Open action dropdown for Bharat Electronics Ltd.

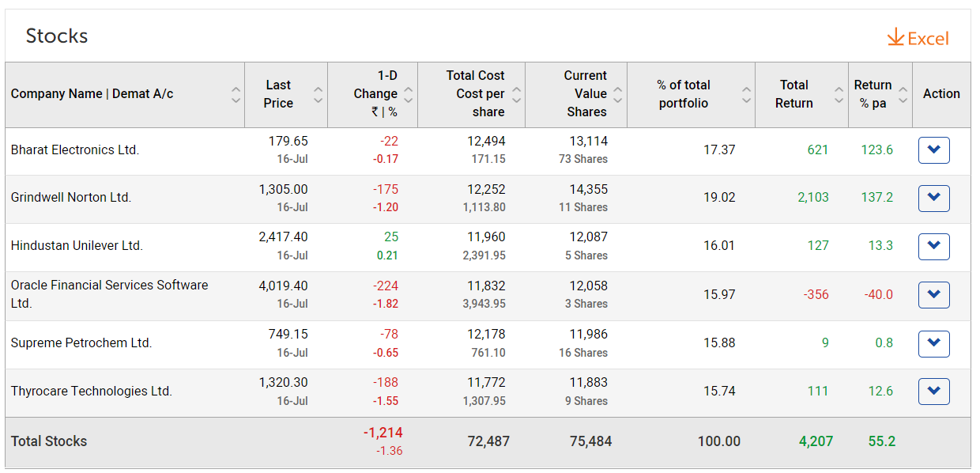[x=933, y=150]
